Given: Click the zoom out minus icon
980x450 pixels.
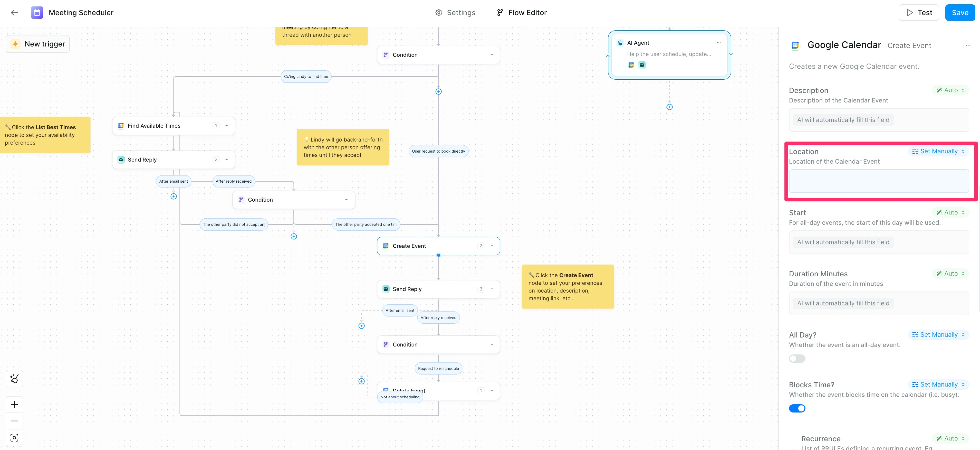Looking at the screenshot, I should [x=14, y=421].
